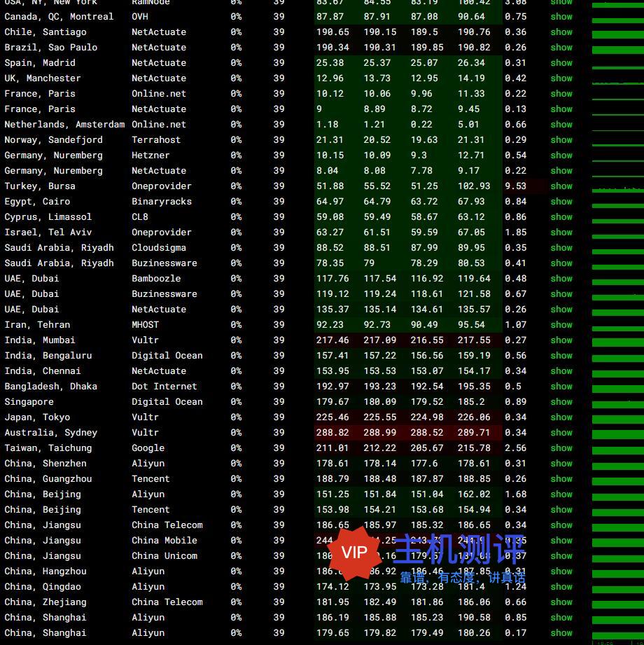Click 'show' for Shanghai row with 179.65
The height and width of the screenshot is (645, 644).
(561, 633)
